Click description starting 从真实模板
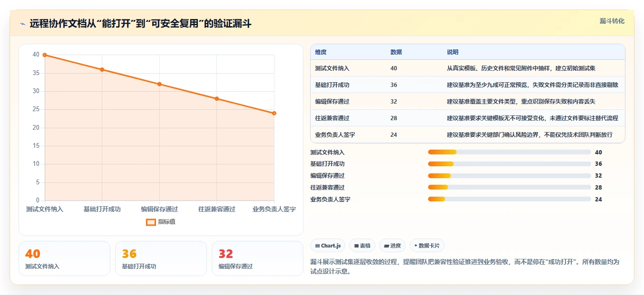 click(521, 68)
